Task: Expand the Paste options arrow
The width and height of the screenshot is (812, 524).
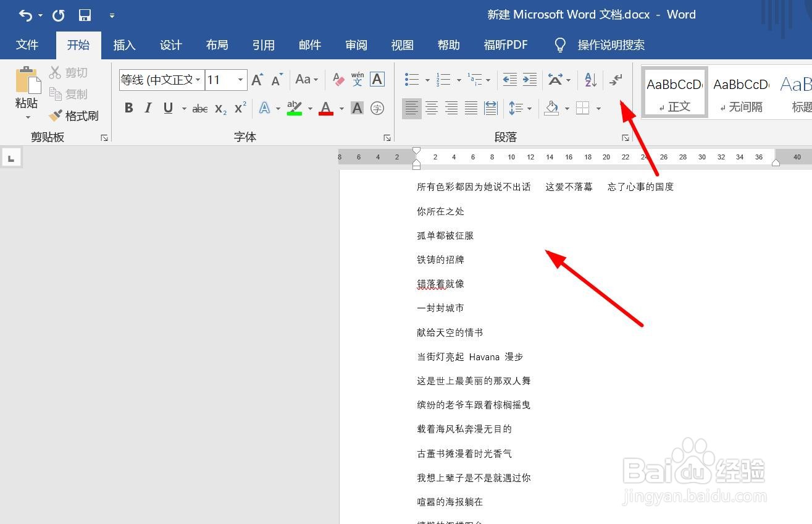Action: click(27, 117)
